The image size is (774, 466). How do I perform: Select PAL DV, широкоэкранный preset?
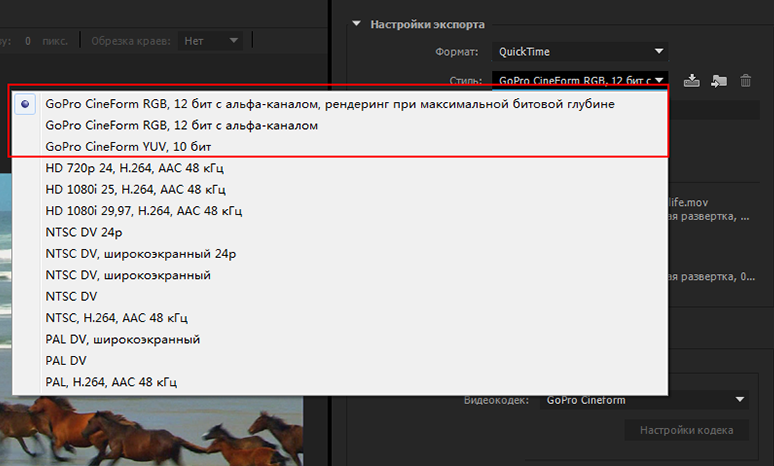pos(341,339)
